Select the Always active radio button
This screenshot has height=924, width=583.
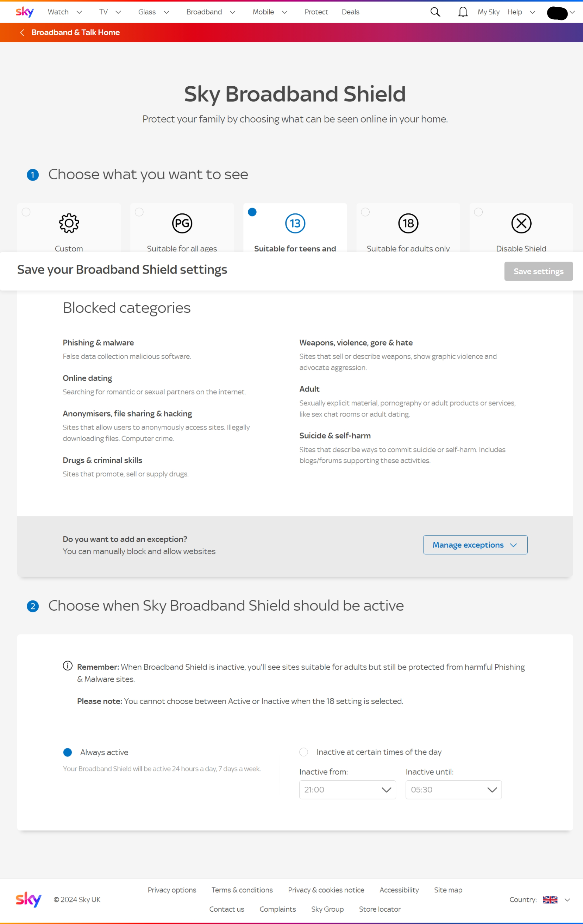click(68, 752)
